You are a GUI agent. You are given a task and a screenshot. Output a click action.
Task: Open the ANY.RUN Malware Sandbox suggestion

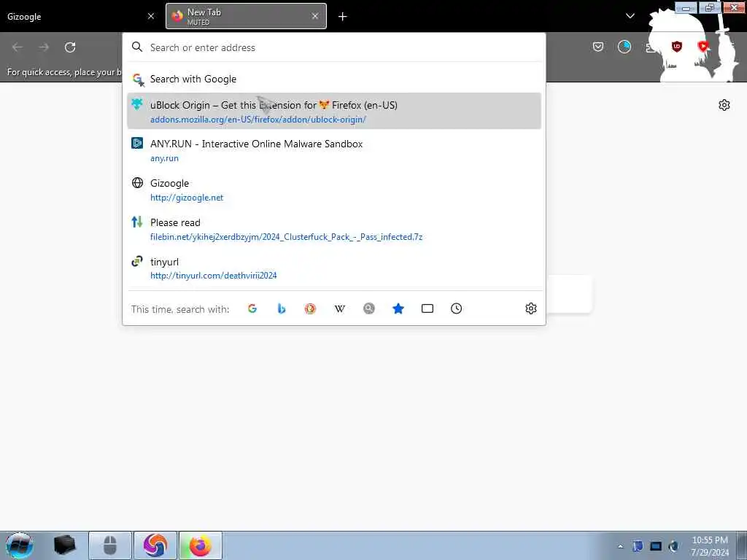[334, 150]
